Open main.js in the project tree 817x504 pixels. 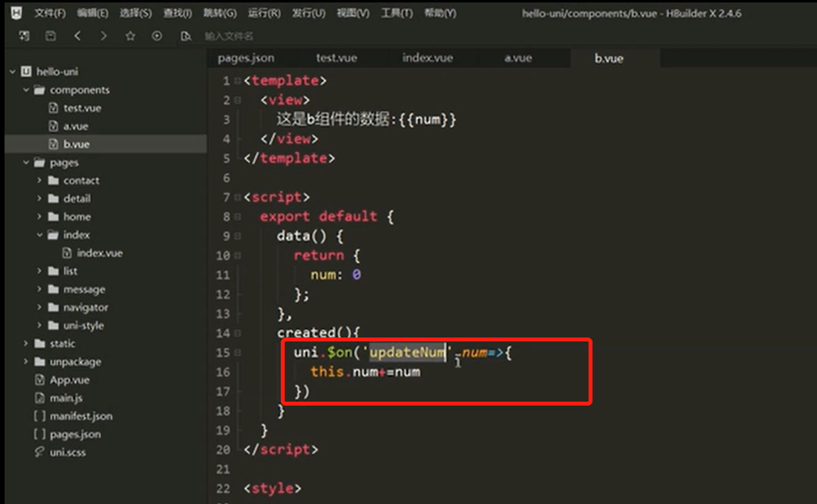(66, 398)
